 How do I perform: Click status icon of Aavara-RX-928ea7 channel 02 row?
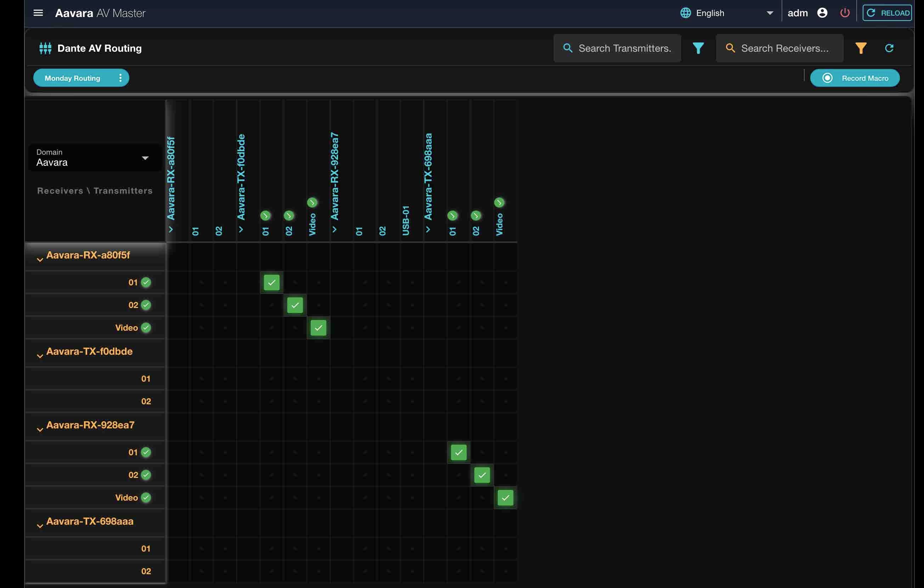coord(146,475)
